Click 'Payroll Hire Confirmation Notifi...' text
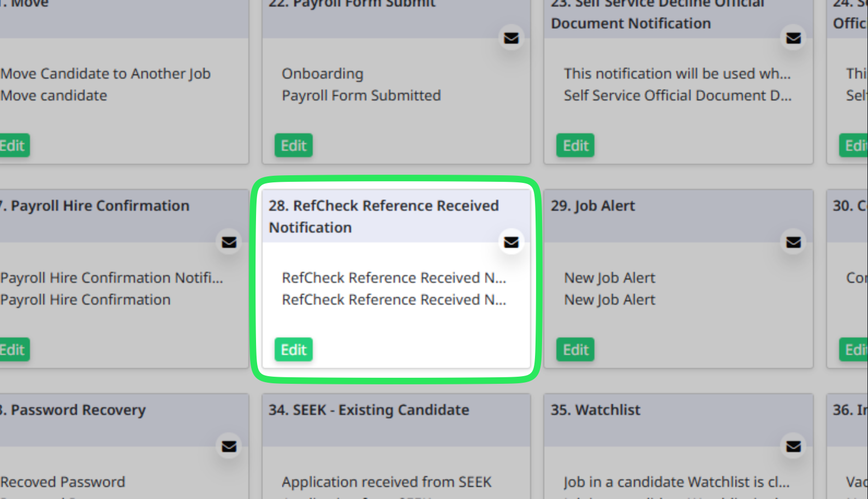The height and width of the screenshot is (499, 868). (111, 278)
